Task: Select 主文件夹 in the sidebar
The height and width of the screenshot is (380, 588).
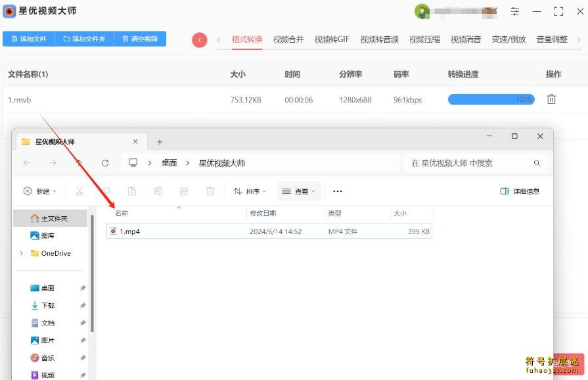Action: click(x=50, y=218)
